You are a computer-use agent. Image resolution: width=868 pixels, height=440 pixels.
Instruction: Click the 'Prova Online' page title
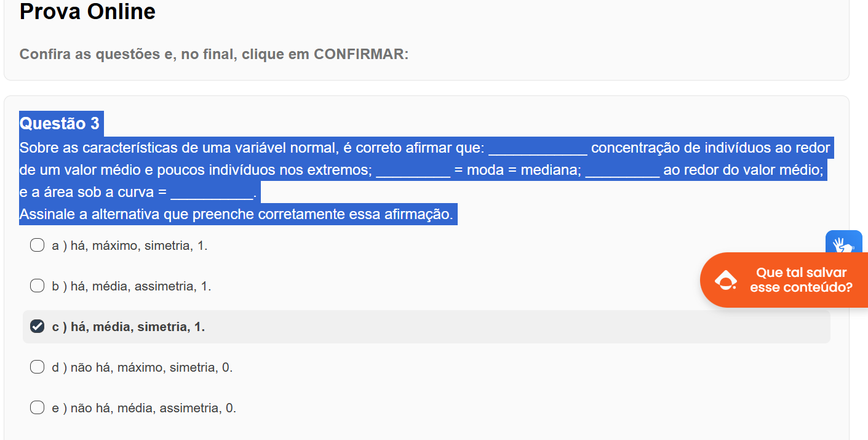pos(87,11)
